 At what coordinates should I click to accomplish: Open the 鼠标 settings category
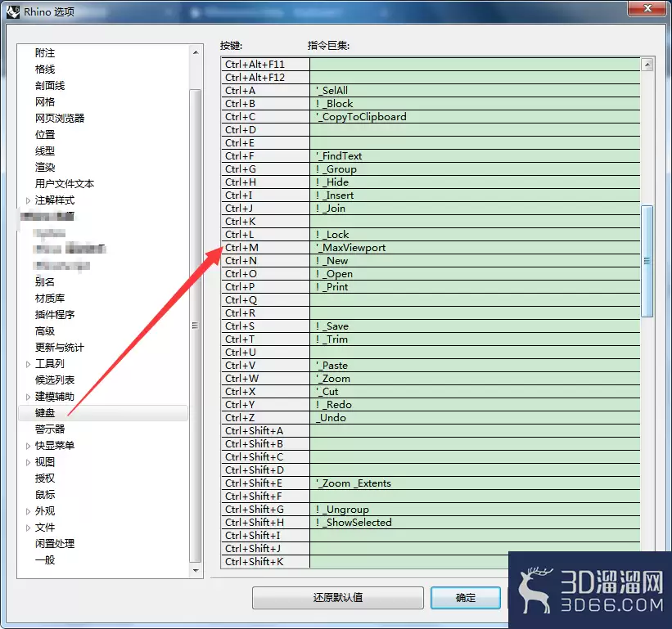(45, 494)
